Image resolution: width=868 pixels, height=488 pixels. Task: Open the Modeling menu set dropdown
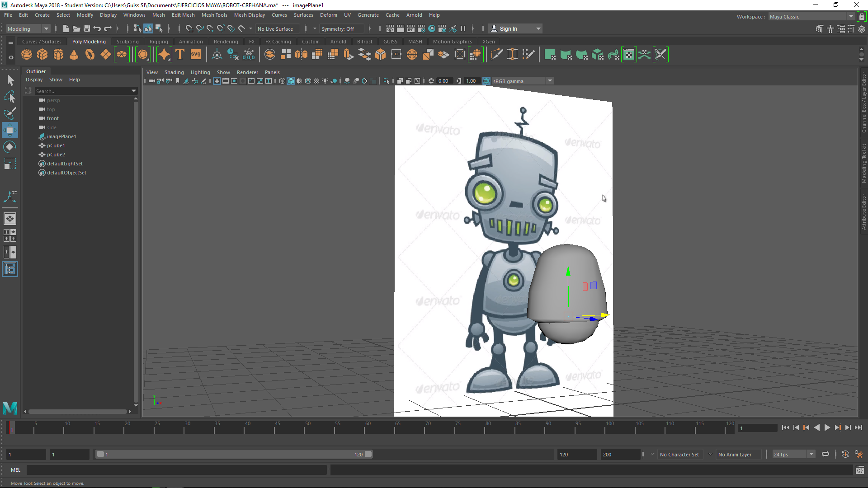(x=28, y=28)
